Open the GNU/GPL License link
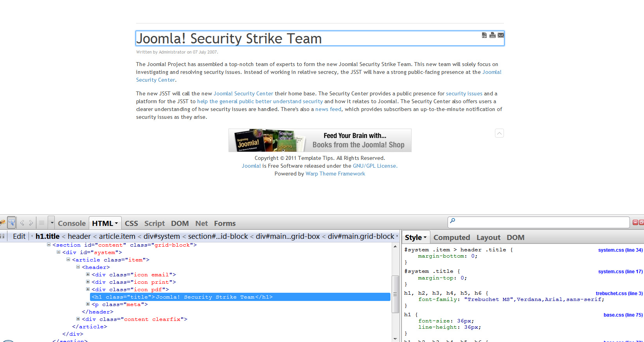Viewport: 644px width, 342px height. (x=375, y=166)
